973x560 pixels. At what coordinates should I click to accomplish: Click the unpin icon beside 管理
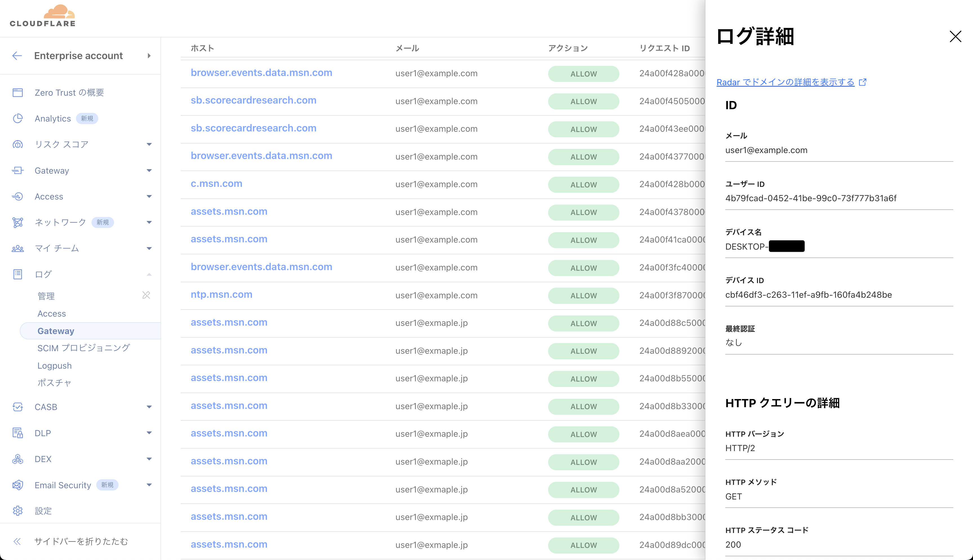(146, 295)
